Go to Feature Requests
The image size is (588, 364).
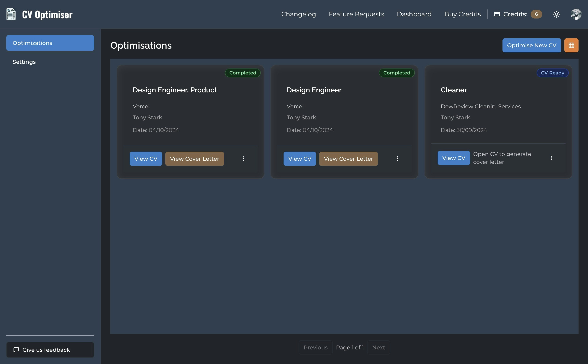(x=356, y=14)
